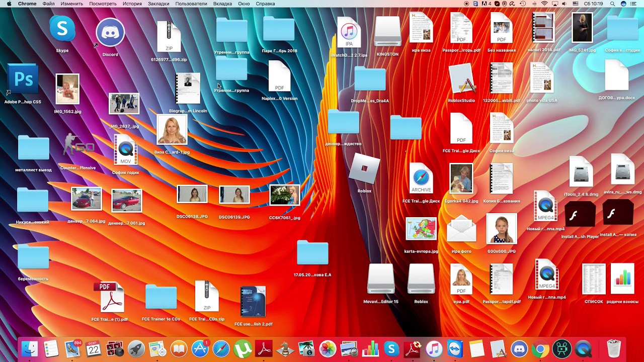Image resolution: width=644 pixels, height=362 pixels.
Task: Open Finder from the Dock
Action: pos(30,348)
